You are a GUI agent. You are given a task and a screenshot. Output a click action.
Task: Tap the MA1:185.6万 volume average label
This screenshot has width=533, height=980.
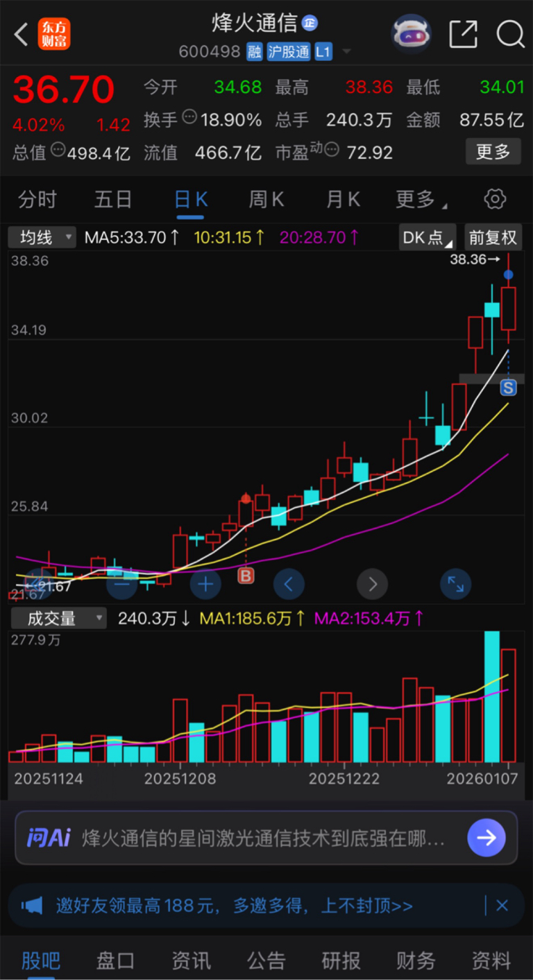coord(253,618)
